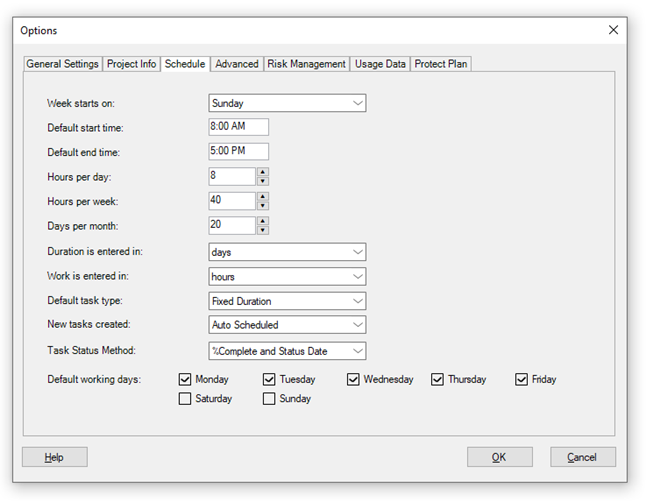Click the Help button
Screen dimensions: 646x502
click(x=55, y=457)
